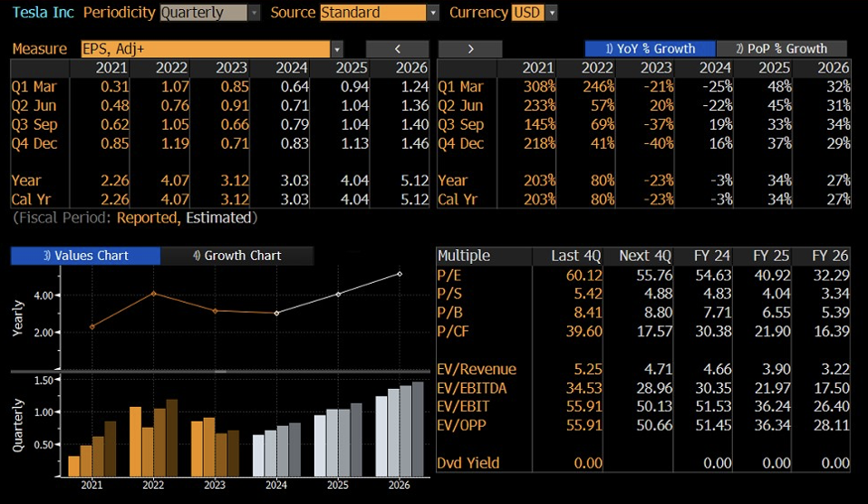The width and height of the screenshot is (868, 504).
Task: Click the EV/OPP row label
Action: (x=462, y=425)
